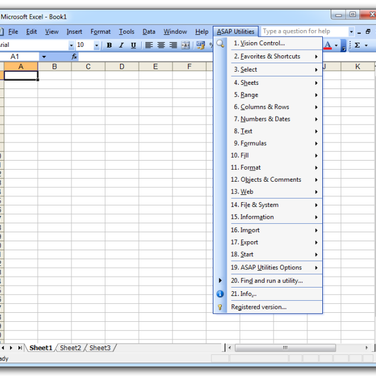376x376 pixels.
Task: Close the ASAP Utilities menu header
Action: pos(236,32)
